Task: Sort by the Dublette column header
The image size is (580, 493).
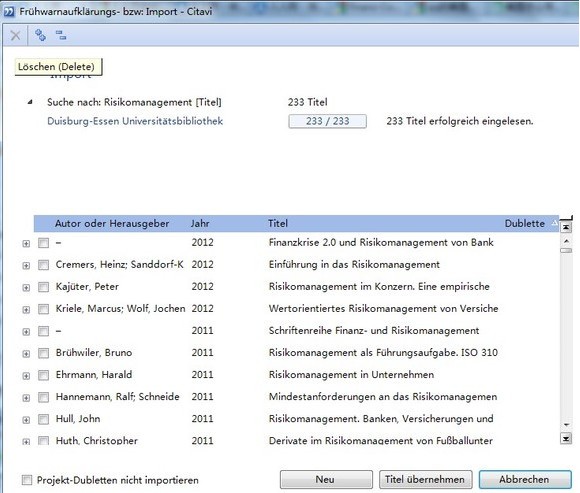Action: 525,223
